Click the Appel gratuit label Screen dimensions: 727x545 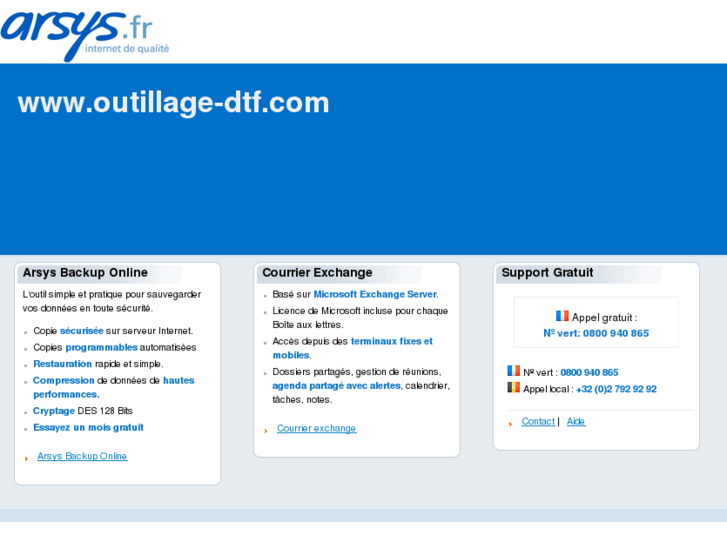604,317
